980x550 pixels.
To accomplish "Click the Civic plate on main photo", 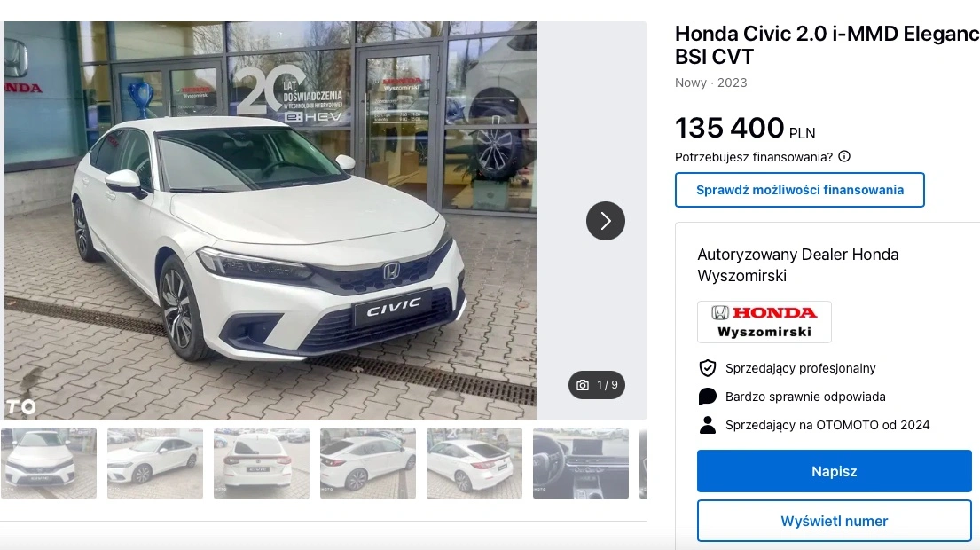I will pyautogui.click(x=393, y=308).
